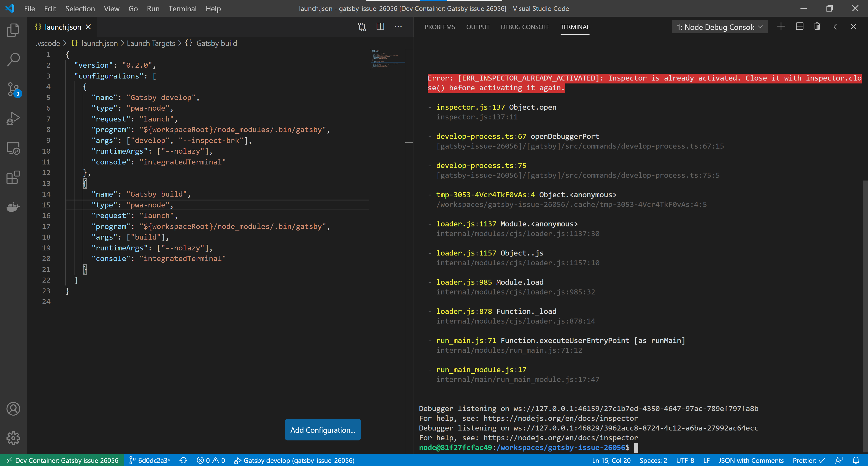Click the Add Configuration button
Image resolution: width=868 pixels, height=466 pixels.
pos(323,430)
